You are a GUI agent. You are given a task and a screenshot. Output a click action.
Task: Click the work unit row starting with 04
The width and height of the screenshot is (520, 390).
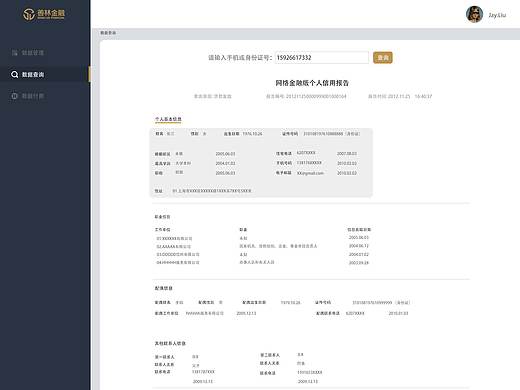tap(178, 263)
